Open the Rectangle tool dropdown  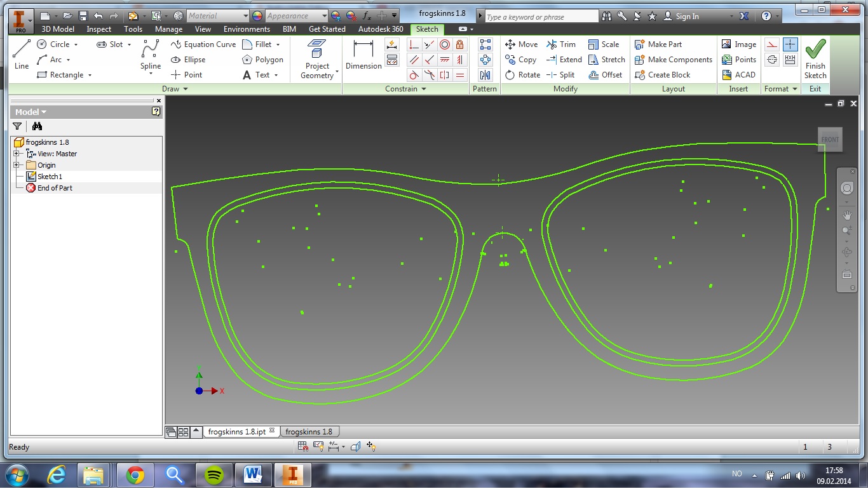pos(90,75)
